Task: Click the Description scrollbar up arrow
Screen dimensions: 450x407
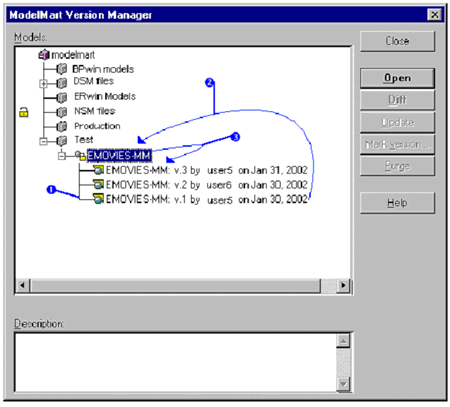Action: 343,341
